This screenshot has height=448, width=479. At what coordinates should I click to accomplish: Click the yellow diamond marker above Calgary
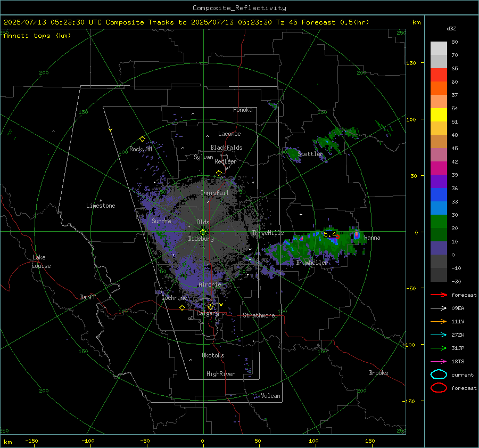210,307
